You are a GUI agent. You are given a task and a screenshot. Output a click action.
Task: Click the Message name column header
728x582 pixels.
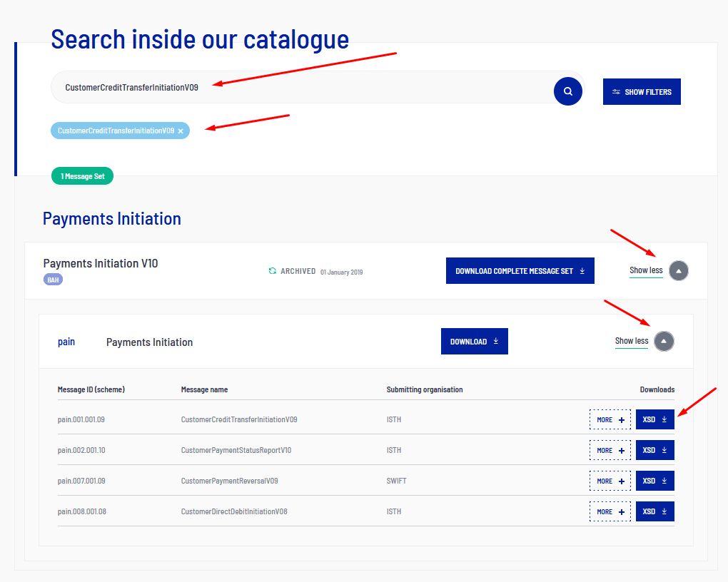pos(204,389)
